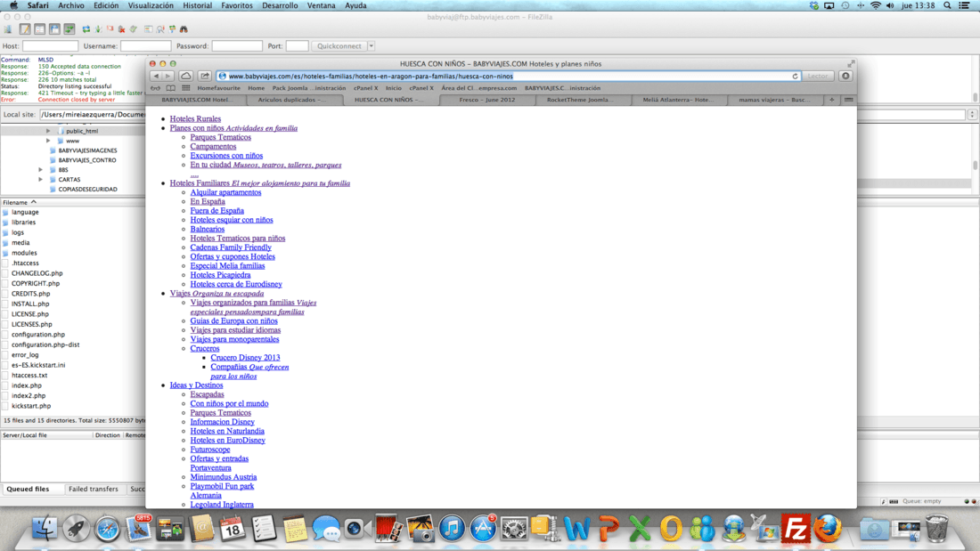
Task: Click Safari show all tabs icon
Action: (x=848, y=100)
